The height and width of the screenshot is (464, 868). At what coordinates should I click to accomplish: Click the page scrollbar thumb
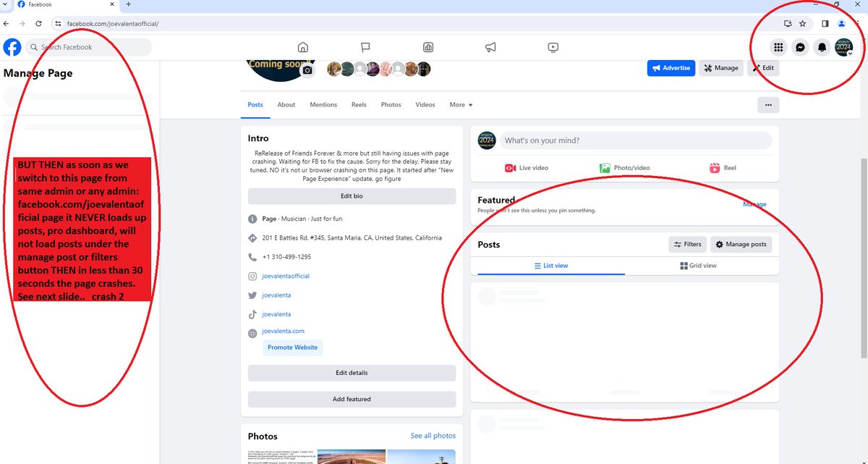tap(864, 259)
